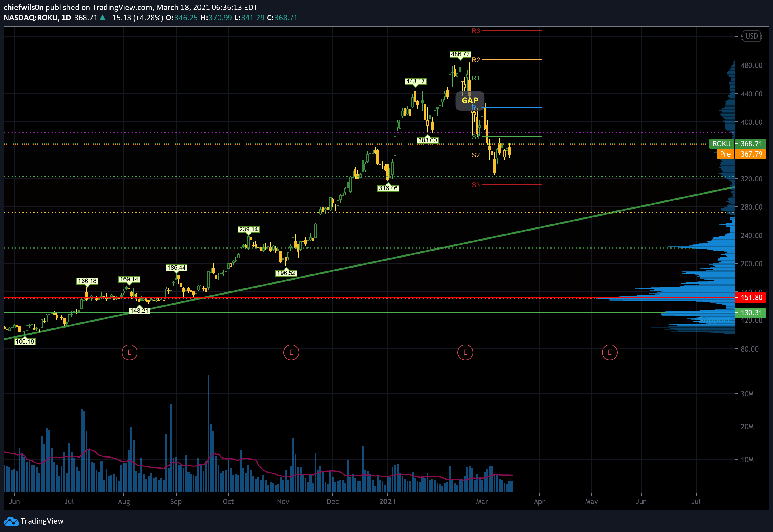Click the Nov label on time axis
The height and width of the screenshot is (532, 773).
(x=283, y=502)
